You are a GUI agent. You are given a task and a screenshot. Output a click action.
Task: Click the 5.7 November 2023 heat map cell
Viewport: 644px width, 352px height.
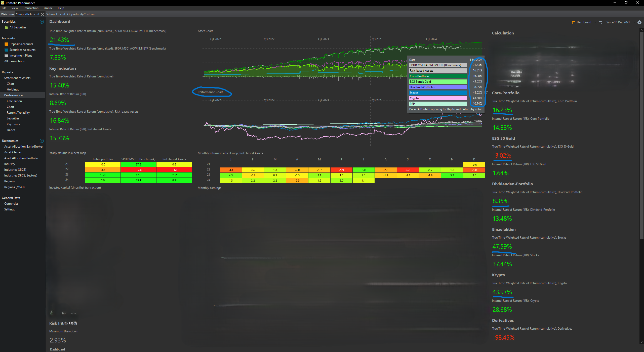[x=452, y=175]
